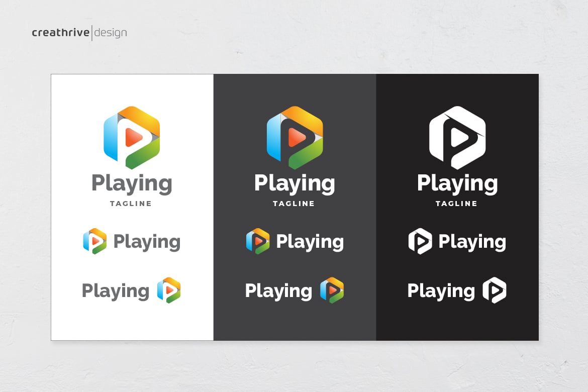The height and width of the screenshot is (392, 588).
Task: Click the large white monochrome hexagon logo on black panel
Action: coord(457,138)
